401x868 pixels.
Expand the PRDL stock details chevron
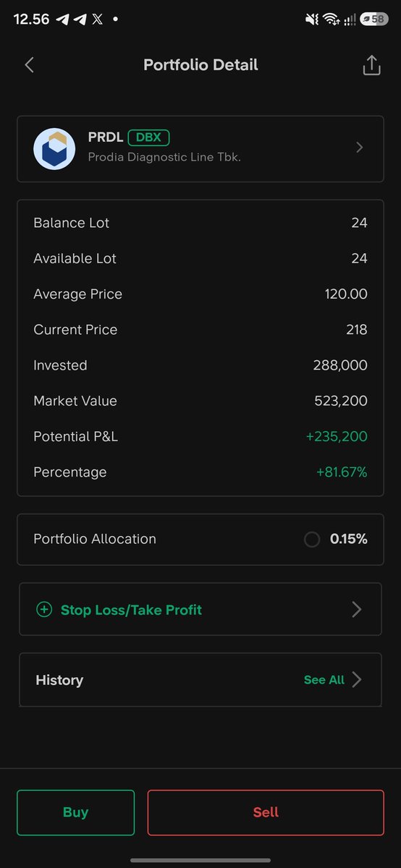[x=360, y=148]
